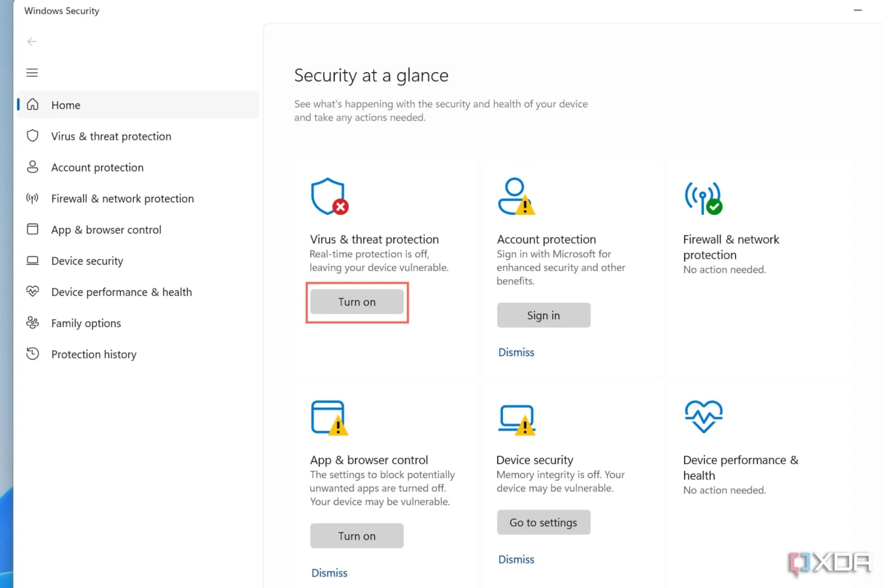
Task: Click the back arrow icon
Action: click(x=32, y=41)
